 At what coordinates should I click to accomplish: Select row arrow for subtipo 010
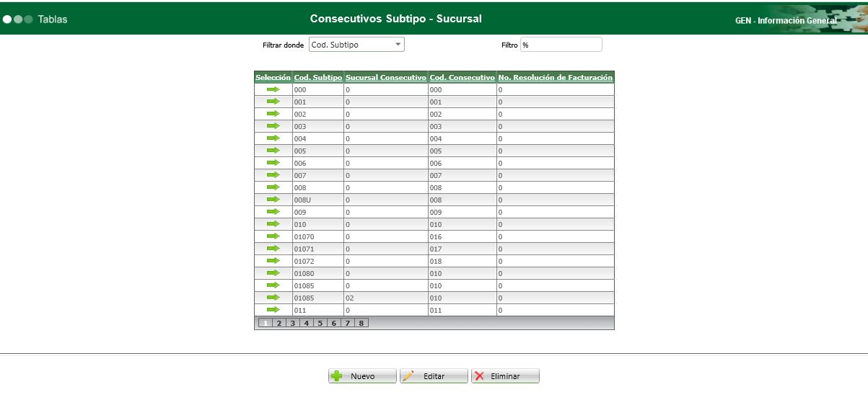(273, 224)
